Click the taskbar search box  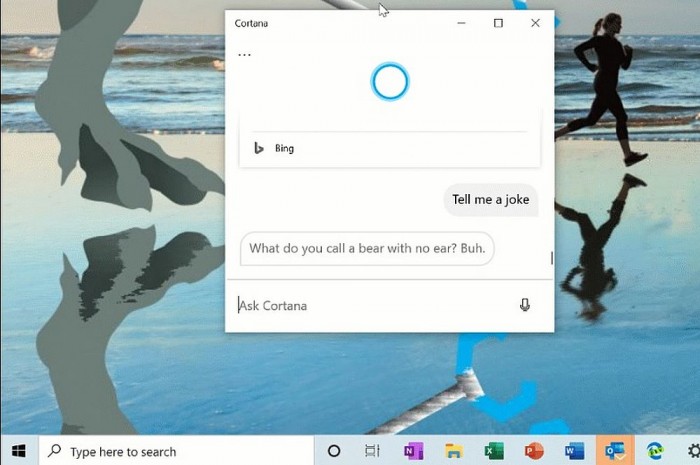(x=176, y=451)
